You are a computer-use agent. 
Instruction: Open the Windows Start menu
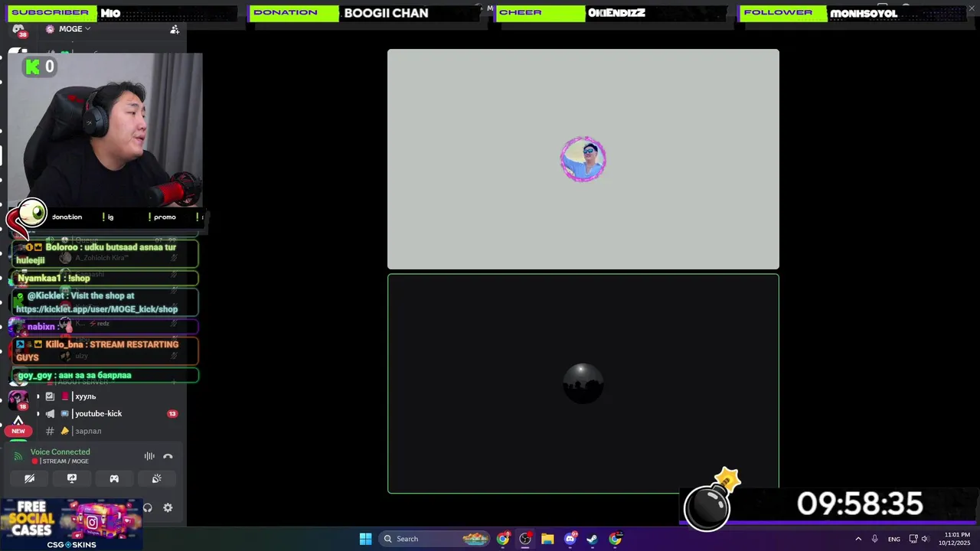tap(365, 539)
